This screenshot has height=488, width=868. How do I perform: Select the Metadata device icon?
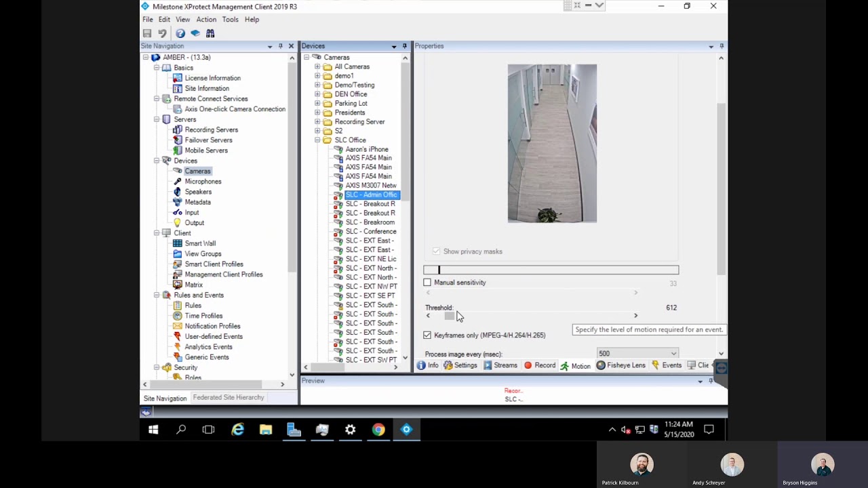[x=178, y=202]
